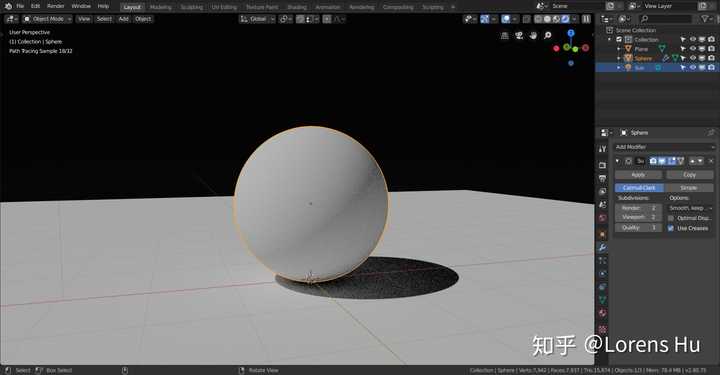Select wireframe viewport shading
The image size is (720, 375).
(x=539, y=19)
